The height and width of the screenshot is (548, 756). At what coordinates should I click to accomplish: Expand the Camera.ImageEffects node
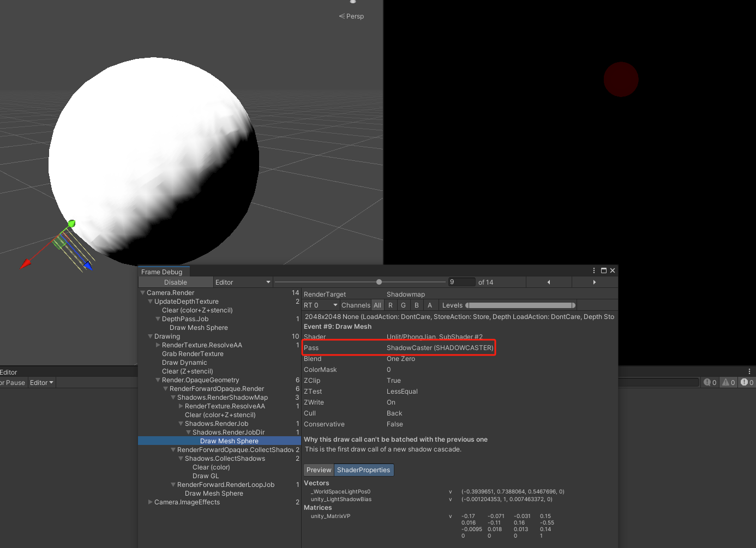pyautogui.click(x=151, y=502)
